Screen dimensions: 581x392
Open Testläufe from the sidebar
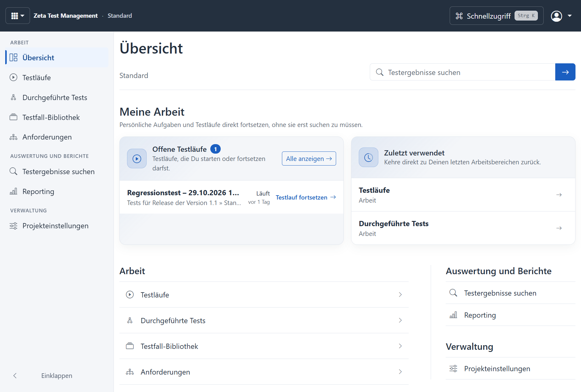tap(57, 77)
